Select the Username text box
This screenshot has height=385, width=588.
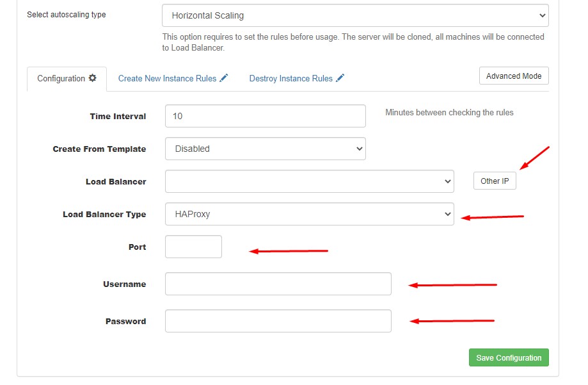(x=278, y=284)
